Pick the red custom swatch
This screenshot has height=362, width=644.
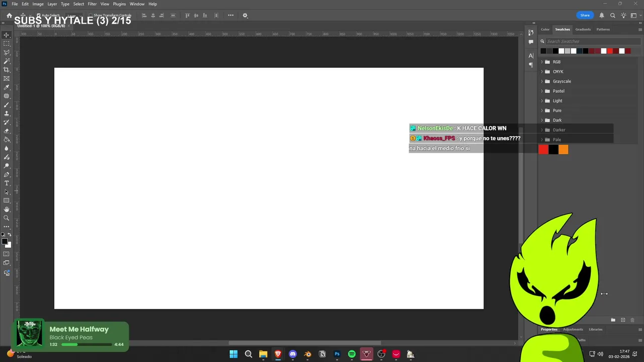(x=543, y=149)
